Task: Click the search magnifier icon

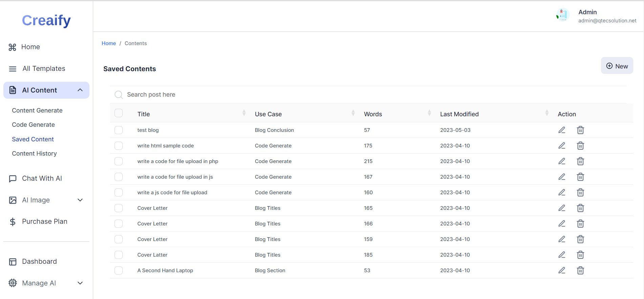Action: click(119, 95)
